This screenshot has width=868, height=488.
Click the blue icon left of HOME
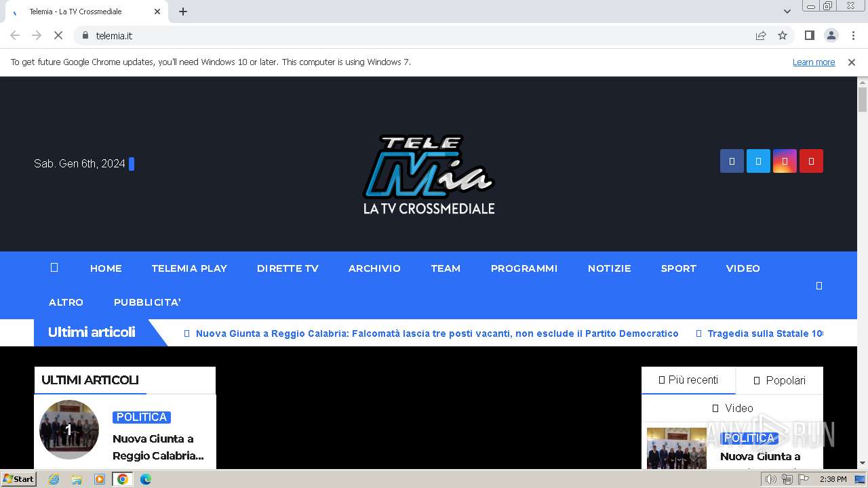[54, 268]
